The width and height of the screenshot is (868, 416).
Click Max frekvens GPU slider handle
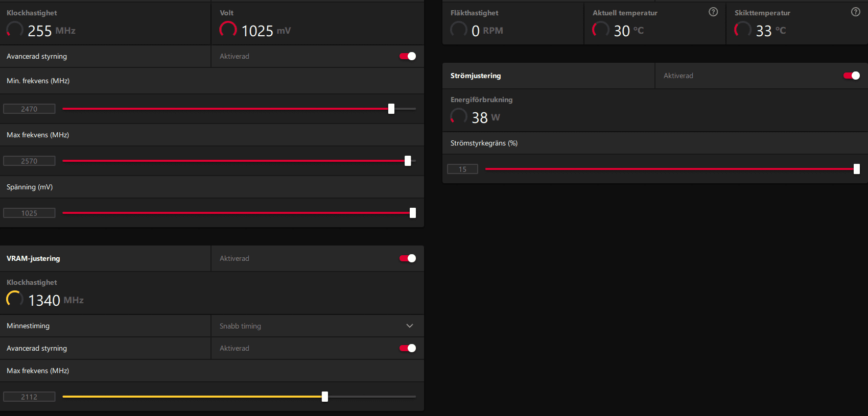tap(408, 161)
